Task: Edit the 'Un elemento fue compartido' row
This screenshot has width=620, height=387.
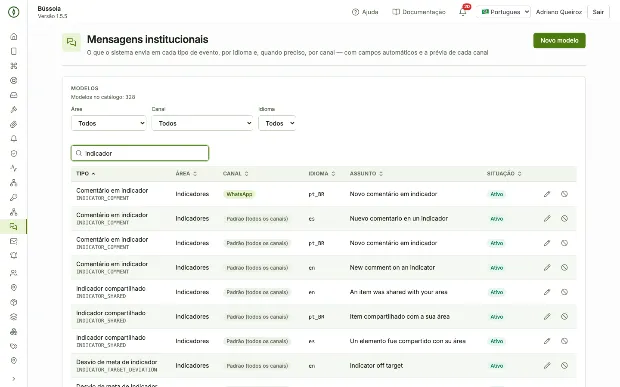Action: [547, 341]
